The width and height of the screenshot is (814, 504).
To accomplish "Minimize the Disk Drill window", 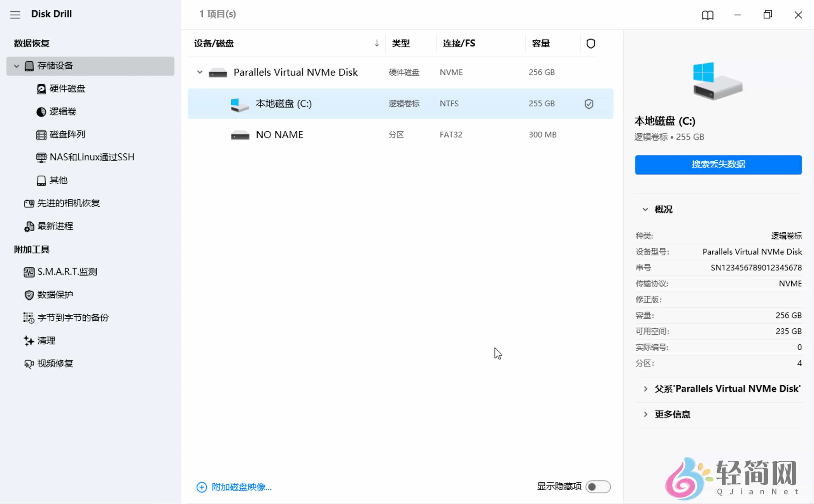I will [x=737, y=15].
